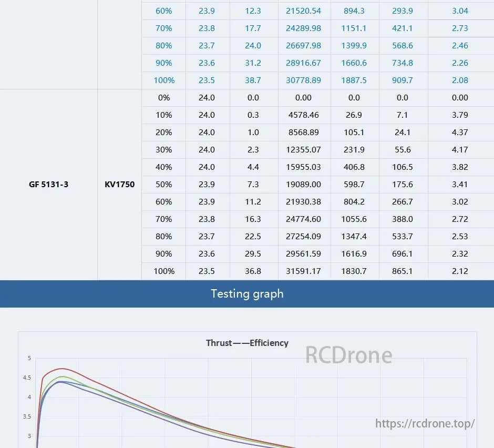Click the thrust value 1830.7 cell

(x=355, y=271)
